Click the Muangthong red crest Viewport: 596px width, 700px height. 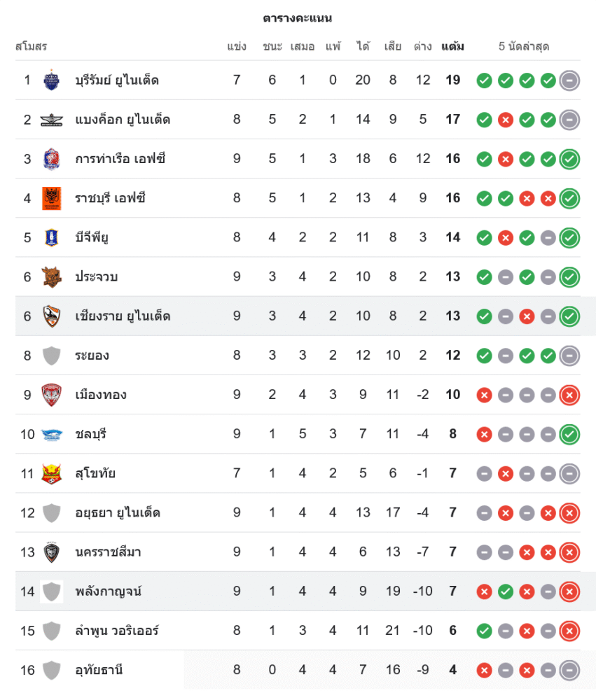(x=51, y=395)
